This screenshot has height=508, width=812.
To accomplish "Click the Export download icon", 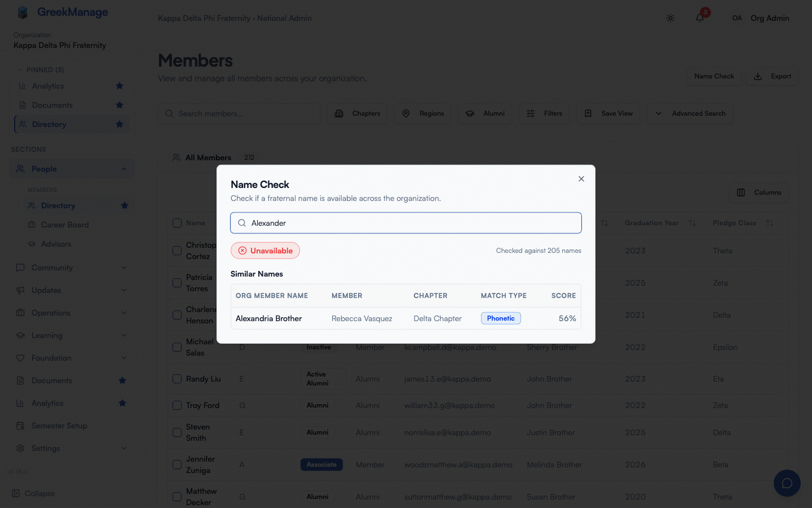I will point(758,76).
